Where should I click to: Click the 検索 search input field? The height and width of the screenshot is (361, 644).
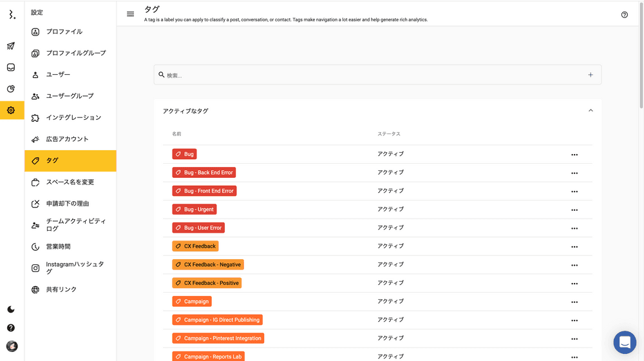[x=374, y=75]
